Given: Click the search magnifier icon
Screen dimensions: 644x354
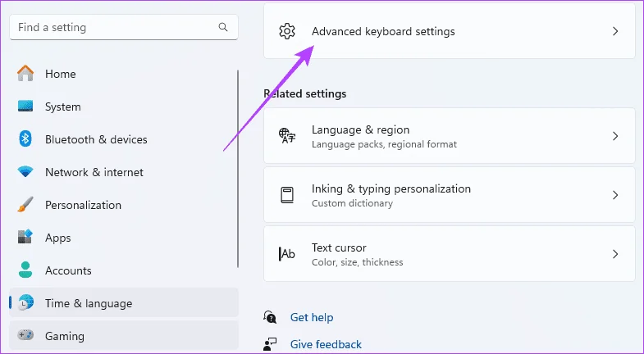Looking at the screenshot, I should click(223, 27).
